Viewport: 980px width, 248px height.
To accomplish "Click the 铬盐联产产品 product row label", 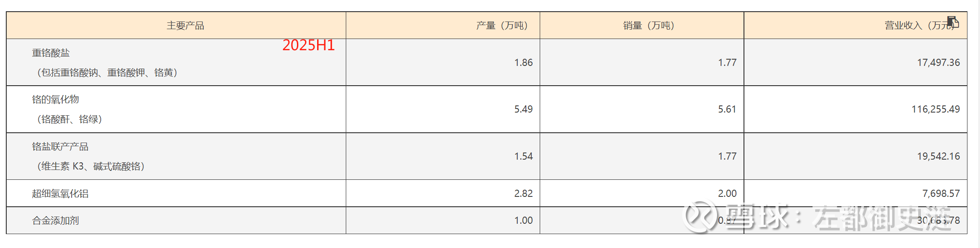I will coord(60,147).
